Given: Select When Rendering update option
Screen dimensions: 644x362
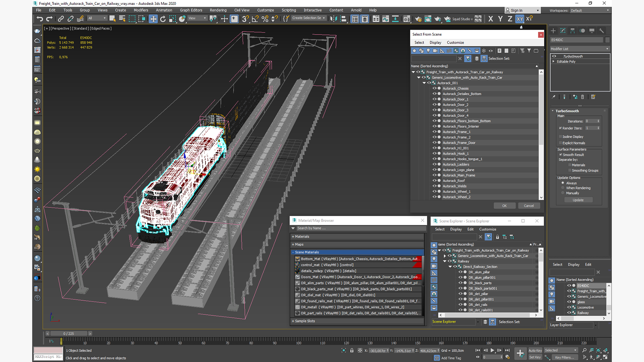Looking at the screenshot, I should pos(563,188).
